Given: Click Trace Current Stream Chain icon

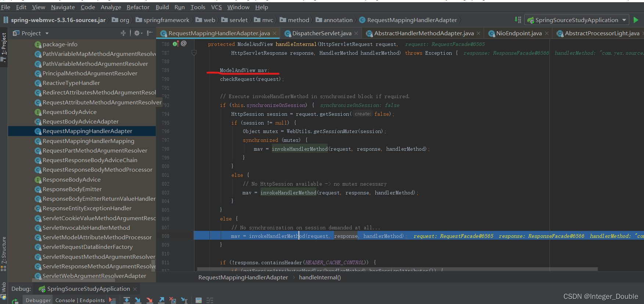Looking at the screenshot, I should tap(210, 300).
